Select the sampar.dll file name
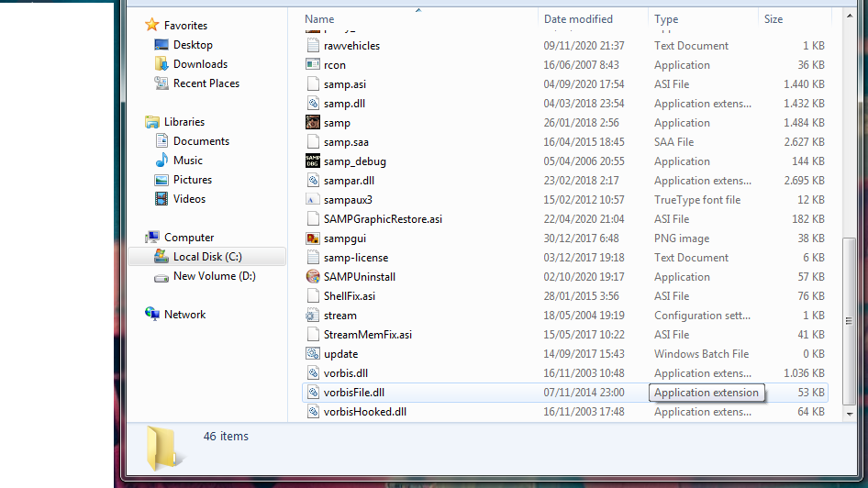This screenshot has width=868, height=488. (x=349, y=181)
